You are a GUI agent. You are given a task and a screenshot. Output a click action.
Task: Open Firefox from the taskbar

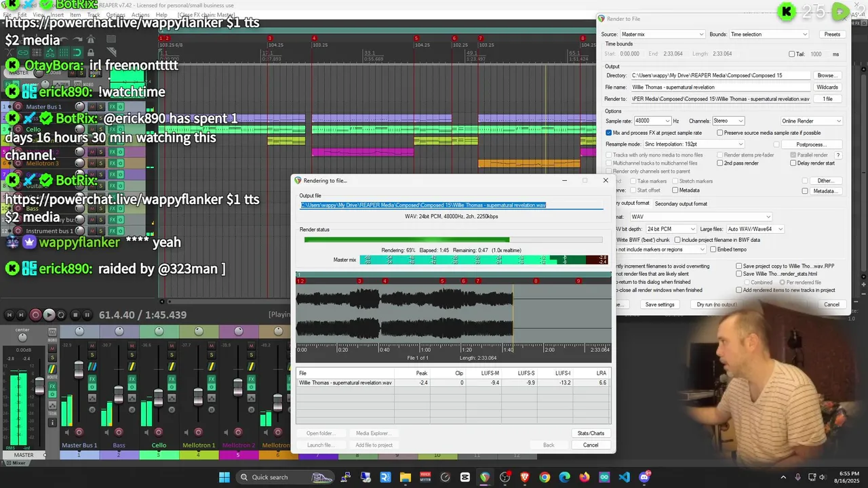point(585,477)
